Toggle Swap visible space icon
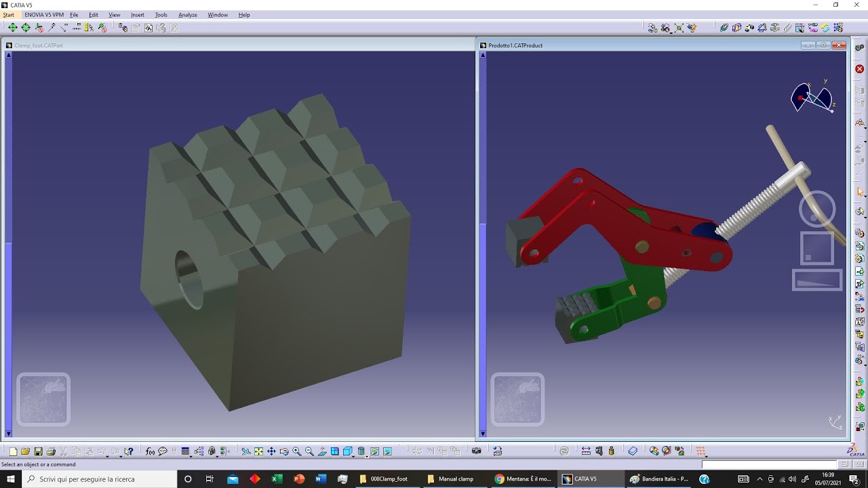 (x=387, y=451)
